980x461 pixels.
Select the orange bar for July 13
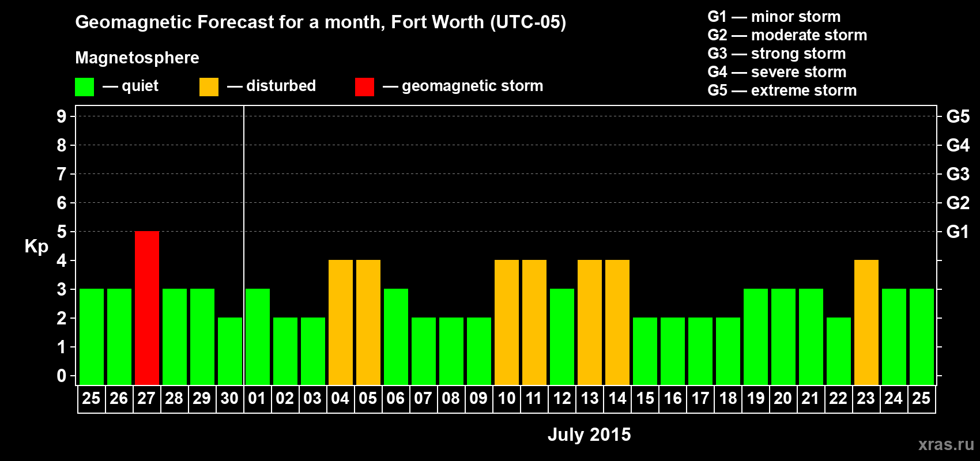click(x=590, y=323)
